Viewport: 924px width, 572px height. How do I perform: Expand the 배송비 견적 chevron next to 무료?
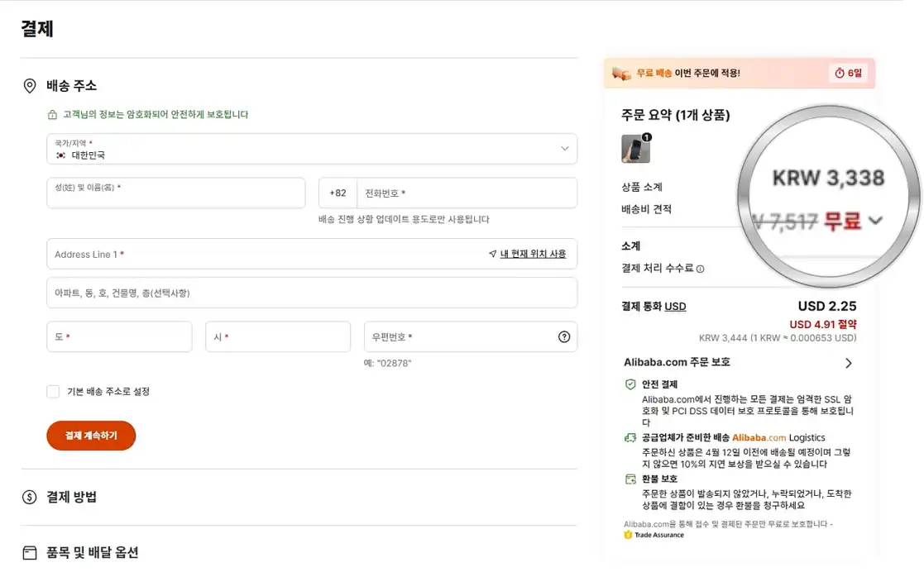(876, 221)
